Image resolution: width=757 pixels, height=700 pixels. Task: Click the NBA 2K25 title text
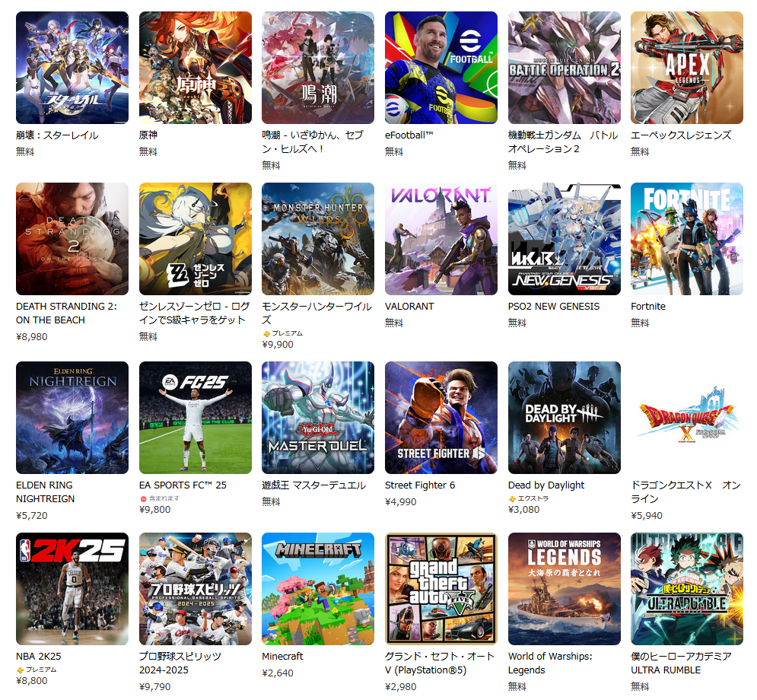pos(39,657)
